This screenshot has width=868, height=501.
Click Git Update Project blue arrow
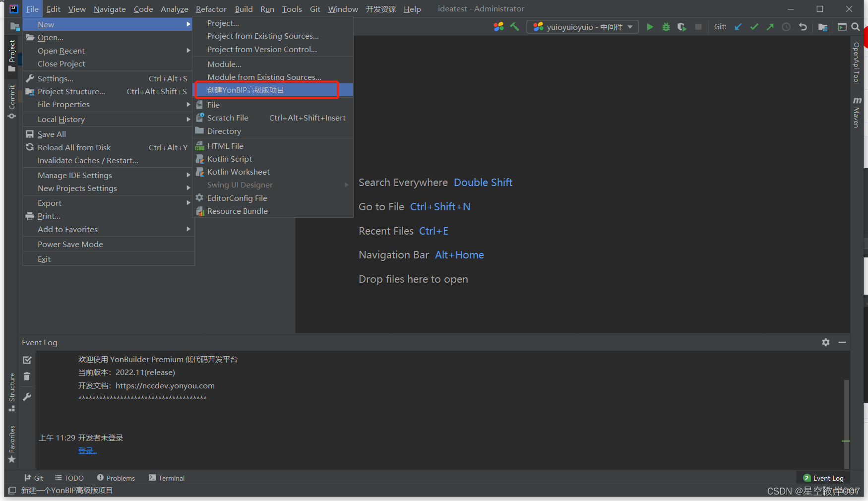pyautogui.click(x=738, y=27)
